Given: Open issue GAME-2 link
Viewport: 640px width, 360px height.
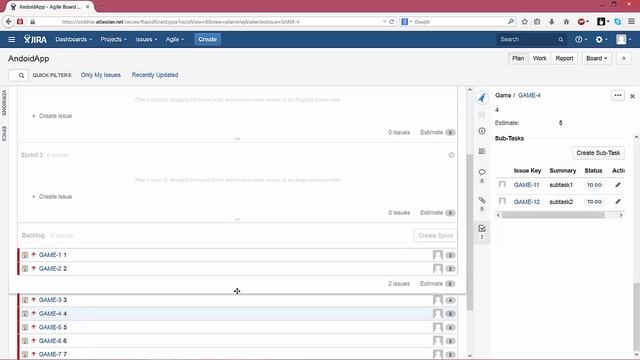Looking at the screenshot, I should pos(50,269).
